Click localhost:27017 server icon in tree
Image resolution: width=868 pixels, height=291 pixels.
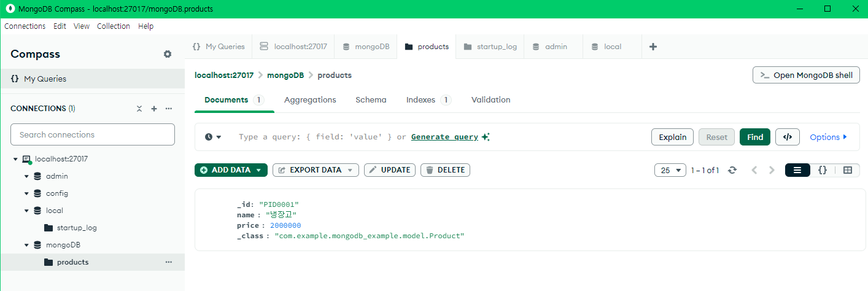(27, 159)
